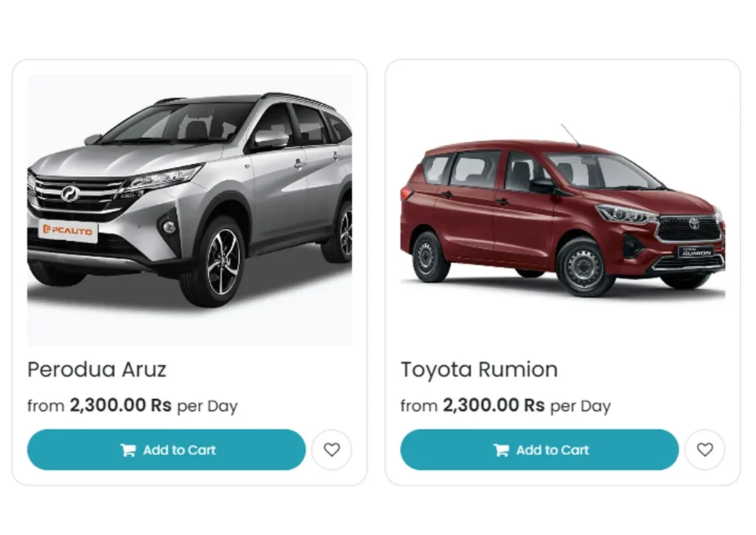Click the PCAUTO plate on the Aruz
Screen dimensions: 756x535
[68, 230]
